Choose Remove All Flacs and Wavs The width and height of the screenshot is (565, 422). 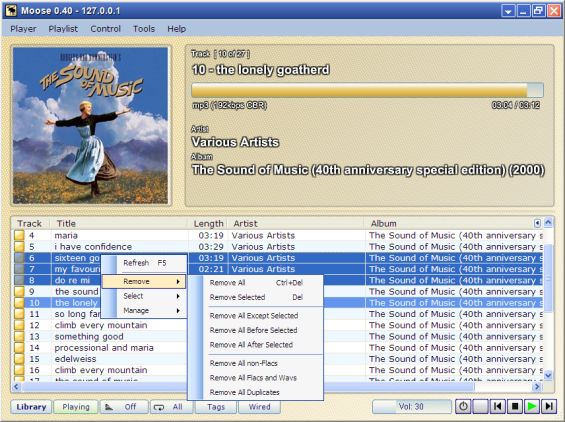pyautogui.click(x=256, y=378)
